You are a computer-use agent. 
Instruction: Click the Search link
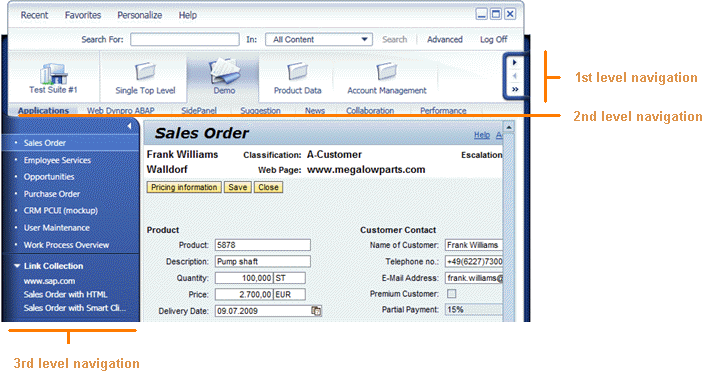[394, 39]
